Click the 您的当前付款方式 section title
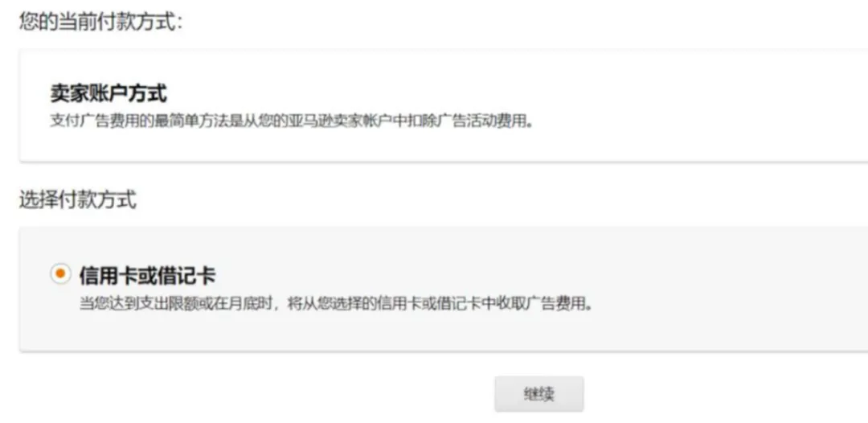Screen dimensions: 868x423 (100, 23)
